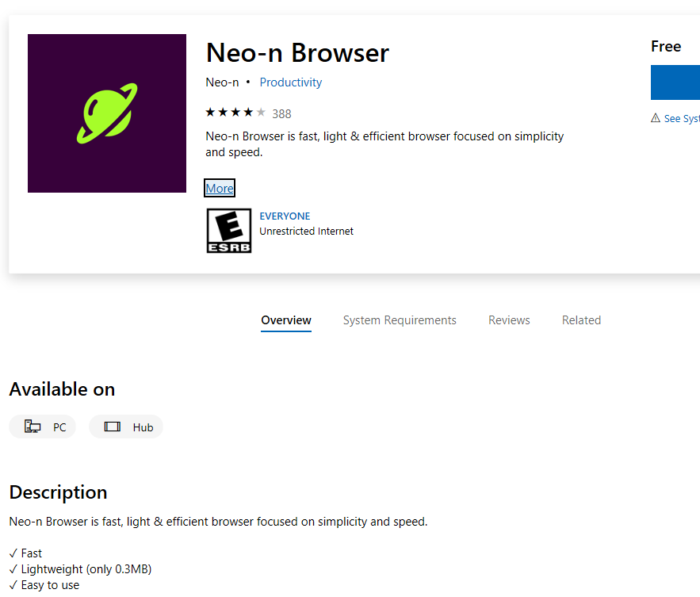Screen dimensions: 700x597
Task: Click the warning triangle icon under the blue button
Action: pos(656,118)
